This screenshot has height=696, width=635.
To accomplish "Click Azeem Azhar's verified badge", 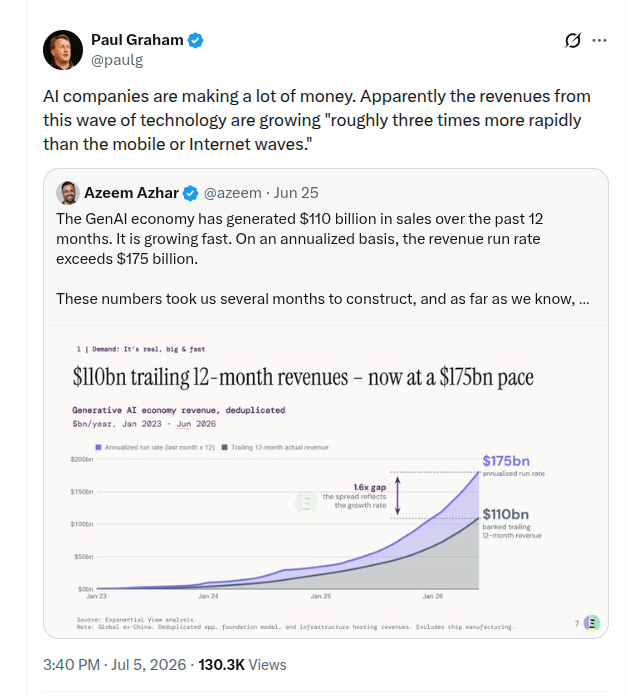I will (191, 193).
